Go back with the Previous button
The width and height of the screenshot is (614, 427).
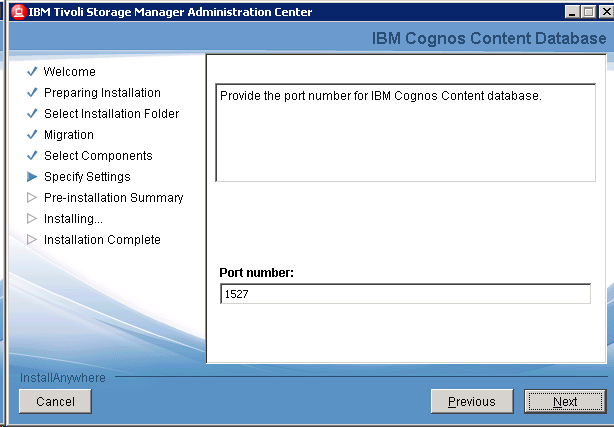tap(471, 402)
